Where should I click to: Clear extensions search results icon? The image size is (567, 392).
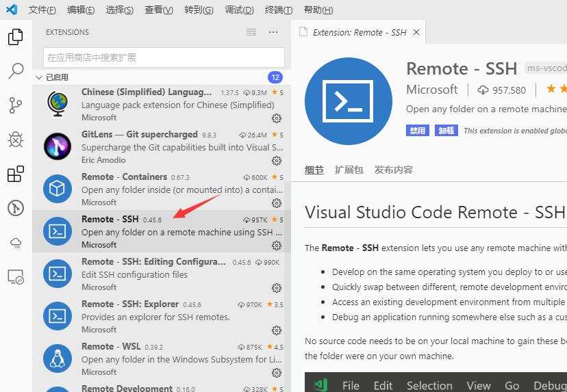click(x=251, y=33)
